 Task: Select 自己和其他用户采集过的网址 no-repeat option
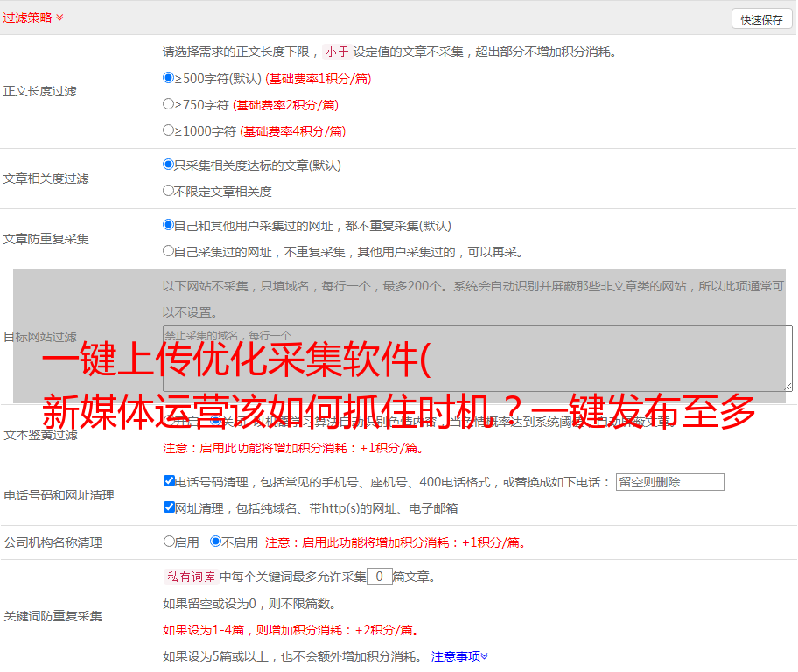coord(168,225)
